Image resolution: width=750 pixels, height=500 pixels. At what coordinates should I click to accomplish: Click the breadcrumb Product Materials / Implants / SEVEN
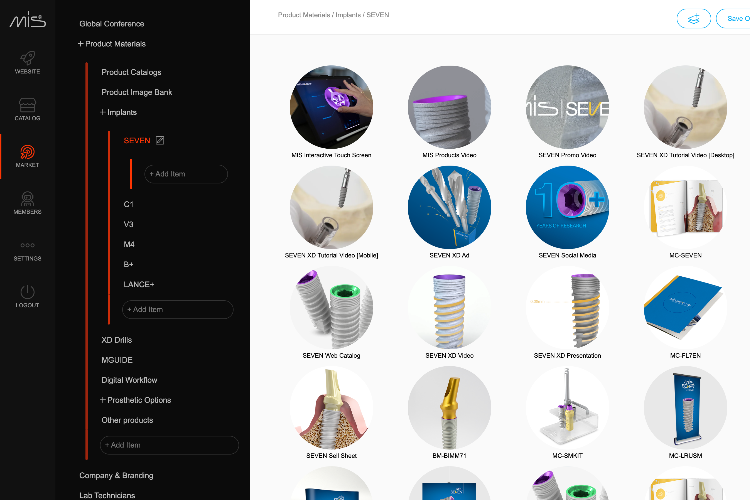(333, 15)
